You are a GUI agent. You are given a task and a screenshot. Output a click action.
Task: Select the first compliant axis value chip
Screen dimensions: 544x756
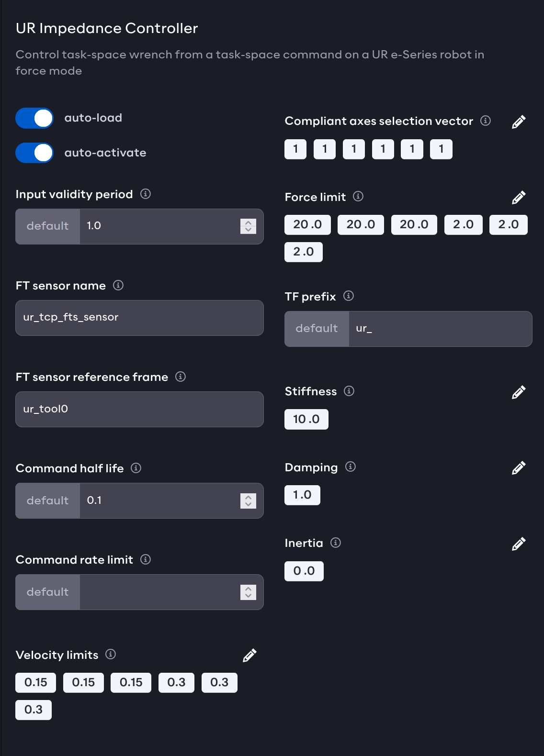coord(295,149)
